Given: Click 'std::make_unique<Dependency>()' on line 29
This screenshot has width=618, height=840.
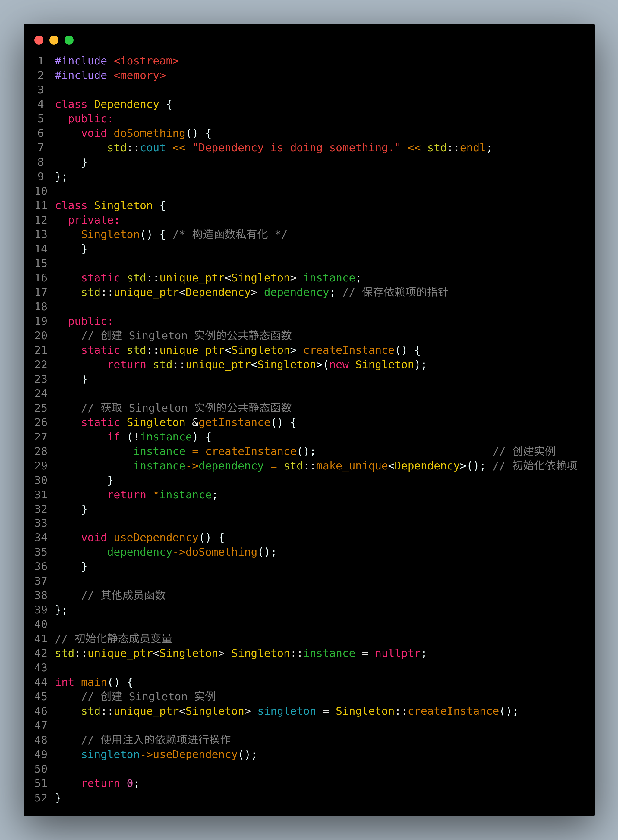Looking at the screenshot, I should point(381,466).
